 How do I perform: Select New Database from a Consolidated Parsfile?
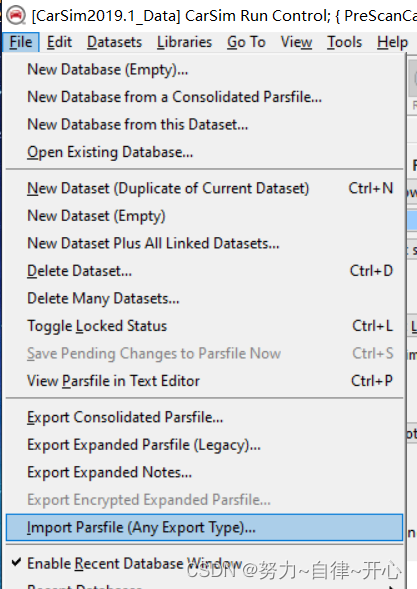click(x=204, y=97)
